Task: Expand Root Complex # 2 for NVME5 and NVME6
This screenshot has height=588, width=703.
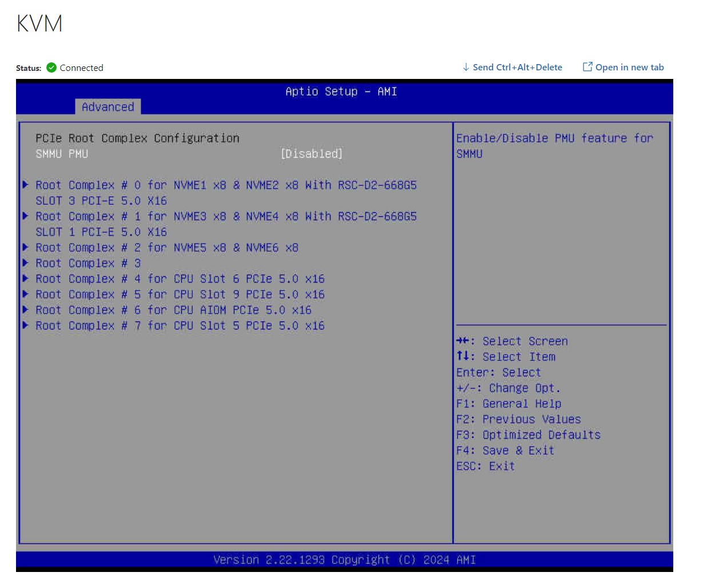Action: pyautogui.click(x=167, y=248)
